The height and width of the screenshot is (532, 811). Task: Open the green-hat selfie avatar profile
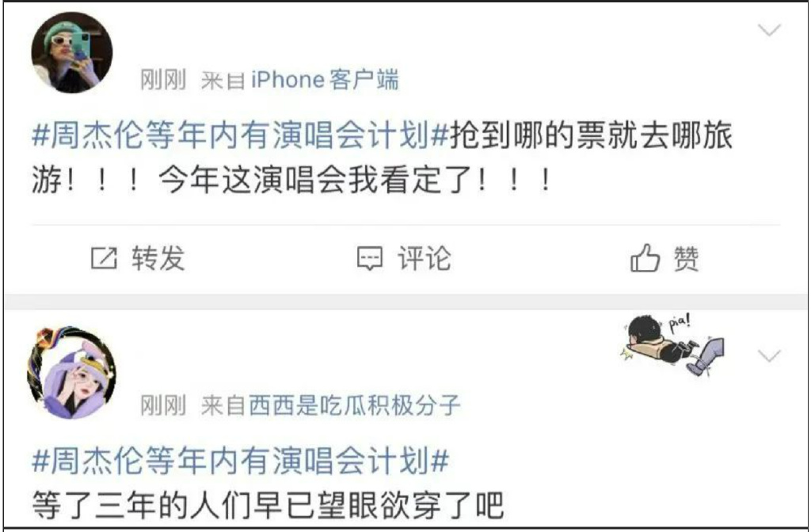click(72, 52)
